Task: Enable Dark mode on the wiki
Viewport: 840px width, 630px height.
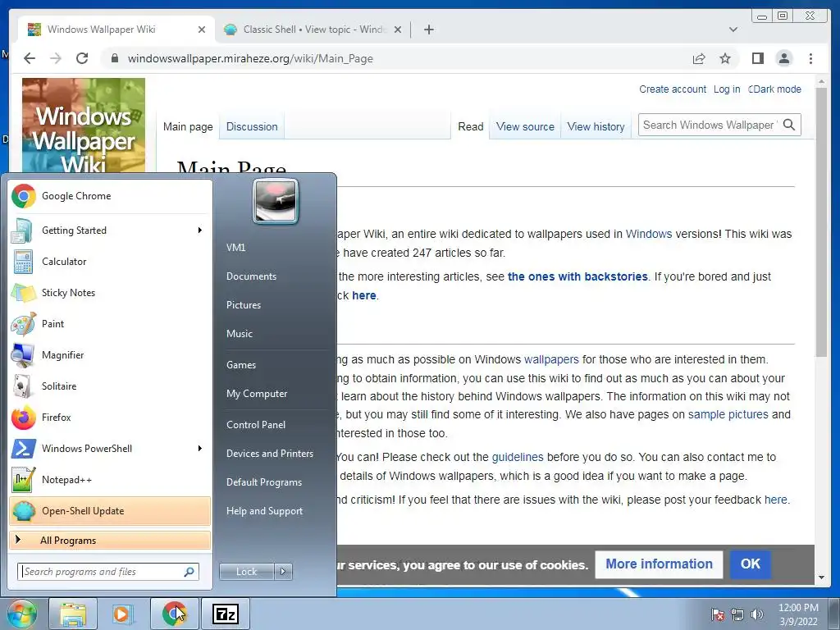Action: pos(774,89)
